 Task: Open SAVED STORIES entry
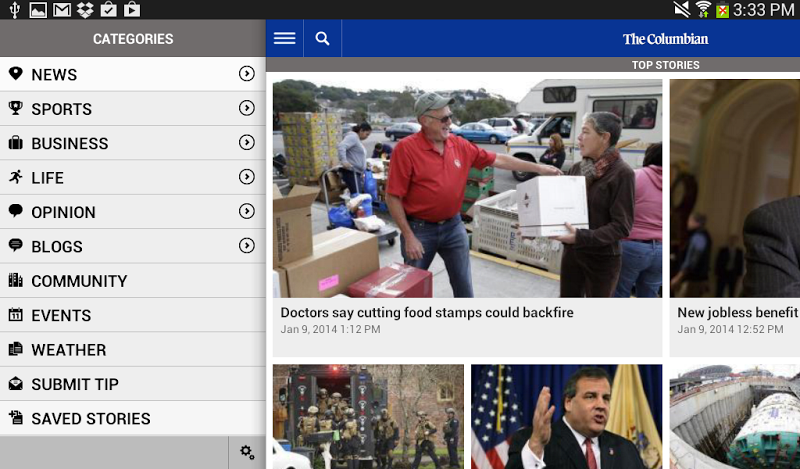133,418
